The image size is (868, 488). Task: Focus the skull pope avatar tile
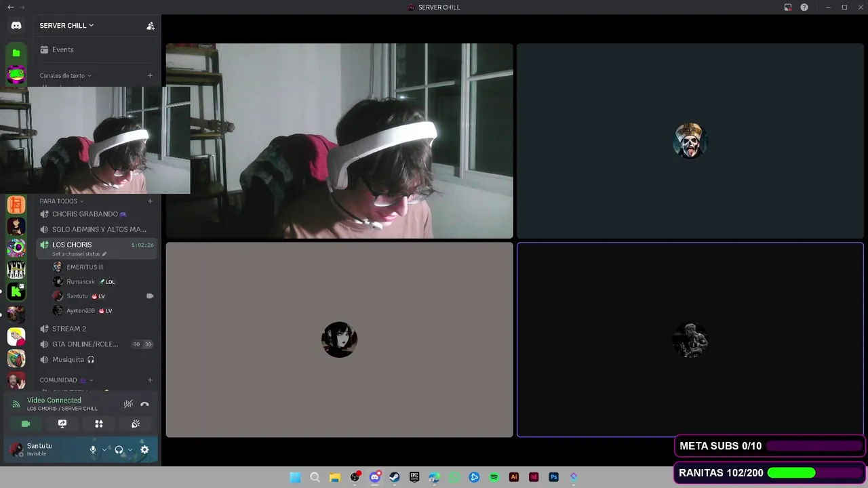(690, 141)
